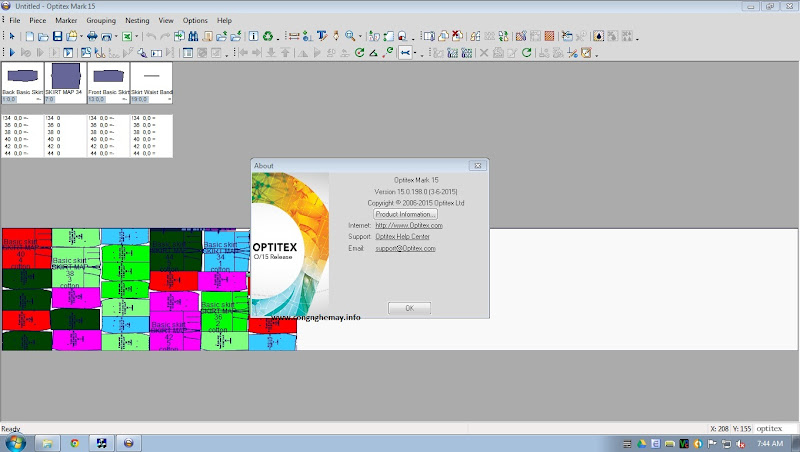
Task: Open the dropdown arrow next to the Excel icon
Action: pos(137,36)
